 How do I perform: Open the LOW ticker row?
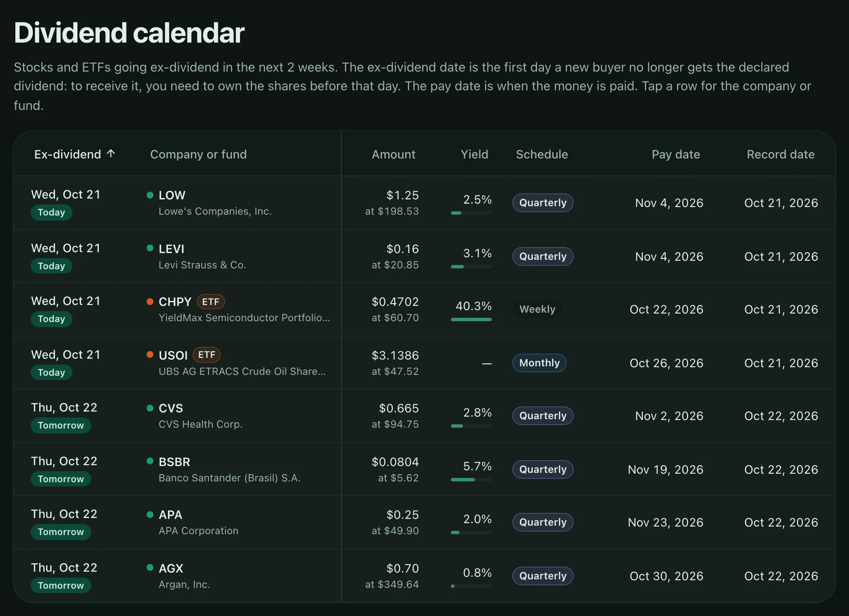424,203
